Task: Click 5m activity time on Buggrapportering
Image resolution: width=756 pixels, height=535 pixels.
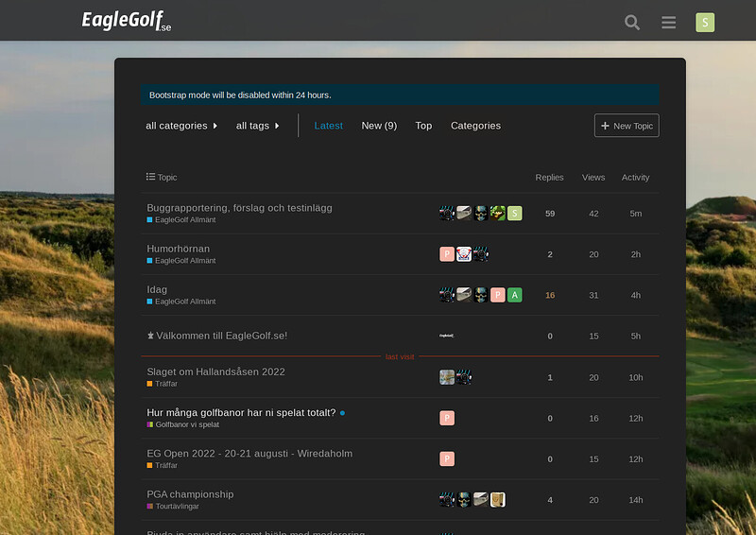Action: point(635,214)
